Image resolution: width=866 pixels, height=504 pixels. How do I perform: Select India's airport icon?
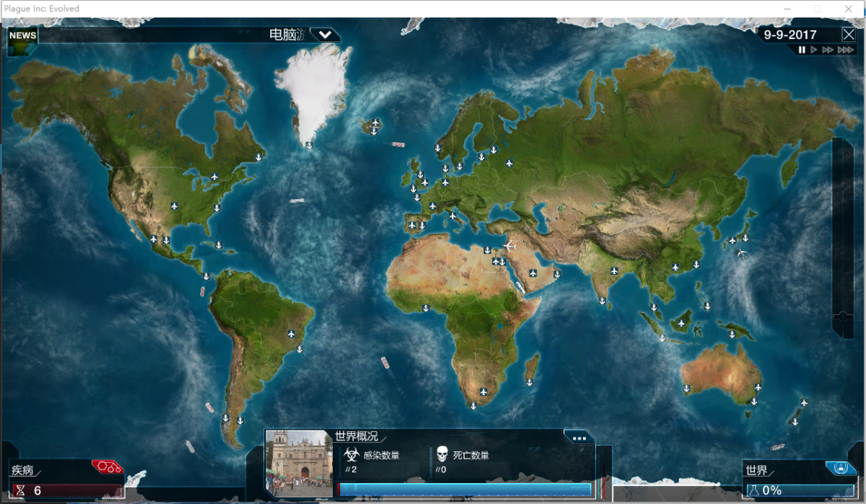(615, 270)
